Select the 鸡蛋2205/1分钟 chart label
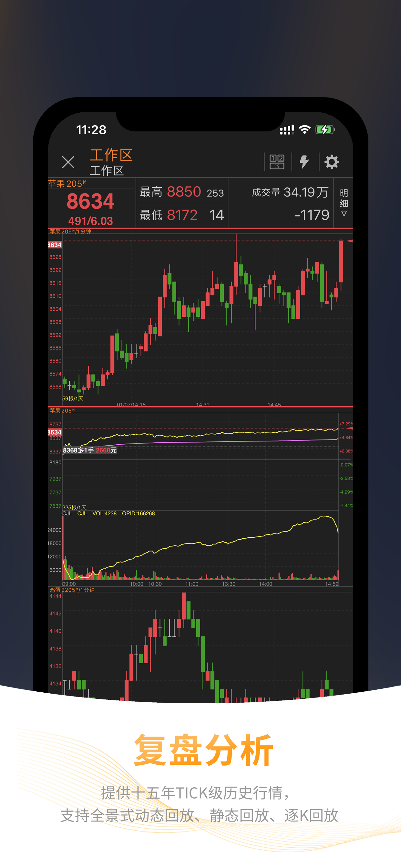The width and height of the screenshot is (401, 868). coord(72,590)
